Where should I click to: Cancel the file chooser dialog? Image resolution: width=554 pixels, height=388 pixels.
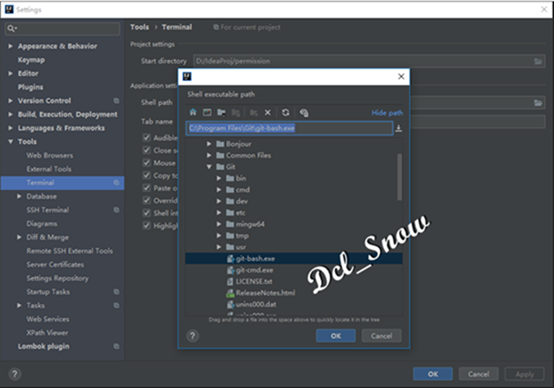pos(382,336)
